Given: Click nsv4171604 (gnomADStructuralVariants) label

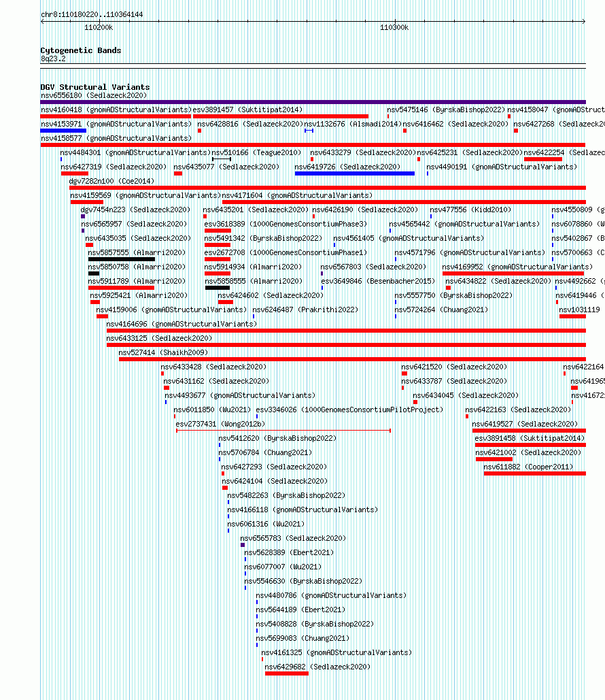Looking at the screenshot, I should coord(297,195).
